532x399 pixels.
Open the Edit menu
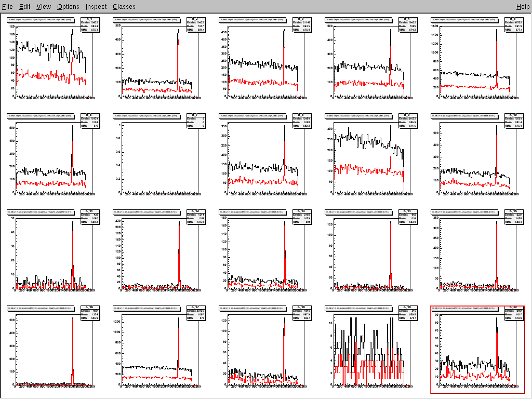pos(24,6)
